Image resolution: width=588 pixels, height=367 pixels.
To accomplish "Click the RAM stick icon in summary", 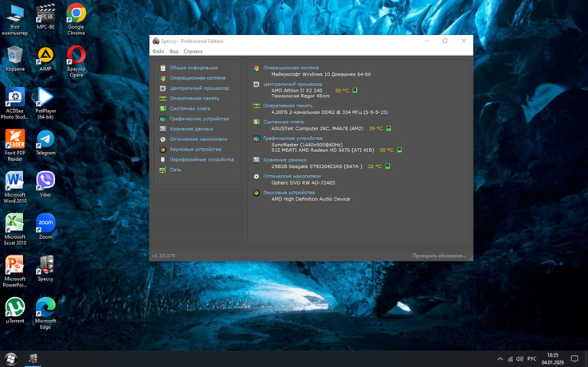I will tap(256, 106).
